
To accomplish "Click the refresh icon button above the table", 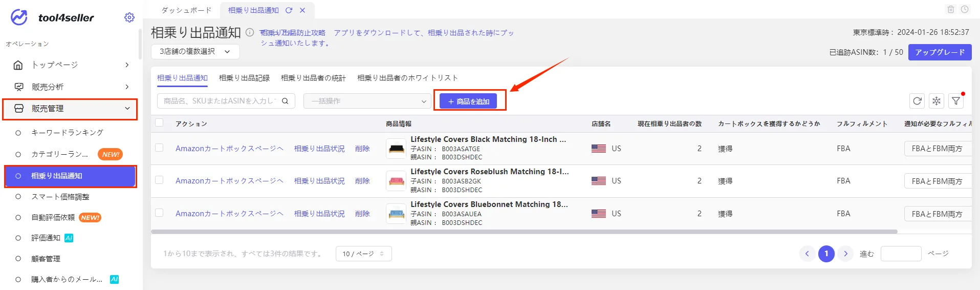I will tap(917, 101).
